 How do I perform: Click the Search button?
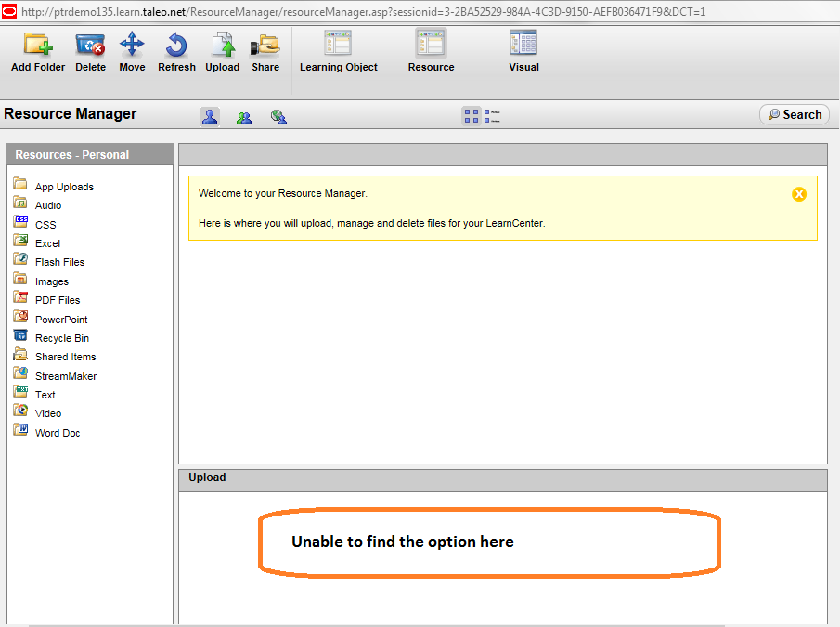pyautogui.click(x=795, y=114)
